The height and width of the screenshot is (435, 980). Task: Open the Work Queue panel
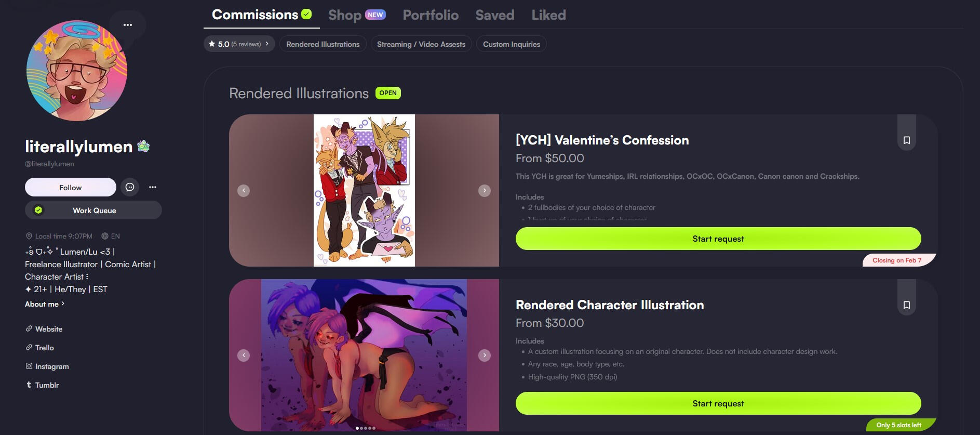[x=93, y=210]
